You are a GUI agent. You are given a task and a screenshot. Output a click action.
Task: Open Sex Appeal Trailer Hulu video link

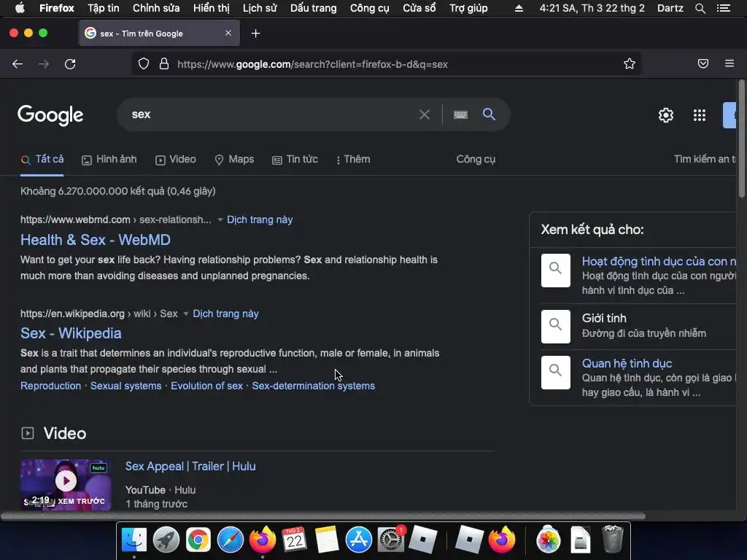pyautogui.click(x=190, y=467)
